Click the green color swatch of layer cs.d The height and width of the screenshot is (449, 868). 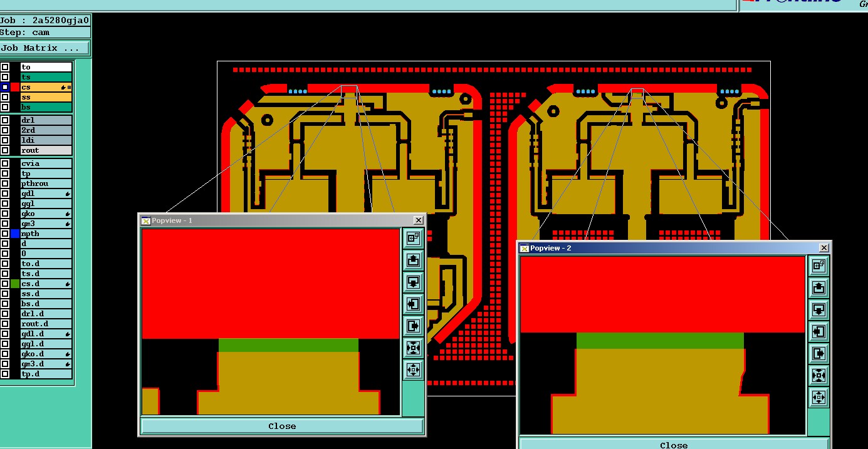coord(15,284)
